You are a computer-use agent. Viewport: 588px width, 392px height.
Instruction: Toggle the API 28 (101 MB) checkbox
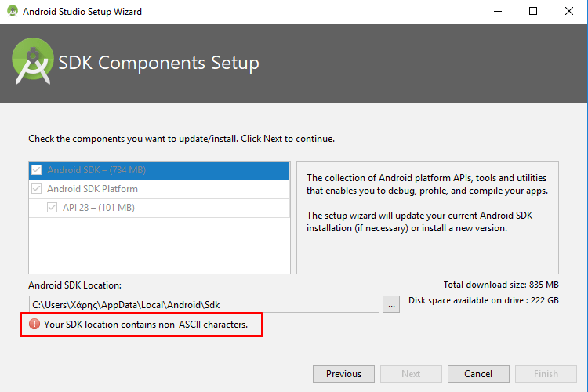[x=52, y=208]
